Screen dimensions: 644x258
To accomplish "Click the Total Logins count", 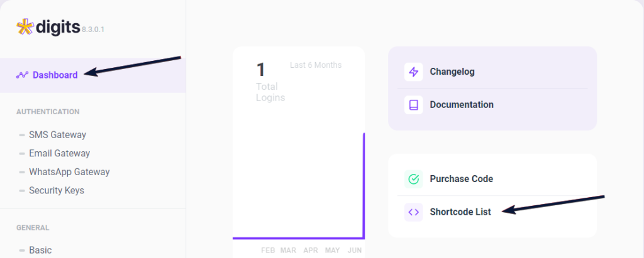I will 261,70.
